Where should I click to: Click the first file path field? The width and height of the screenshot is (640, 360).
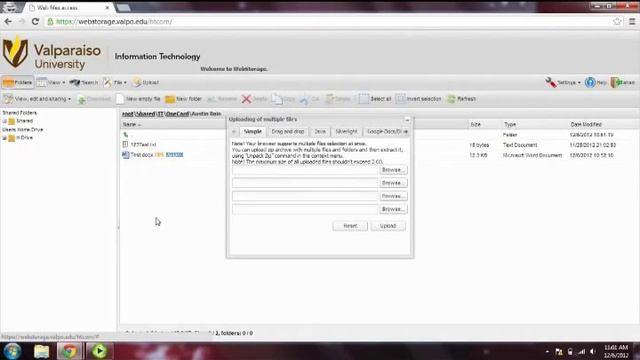tap(305, 170)
